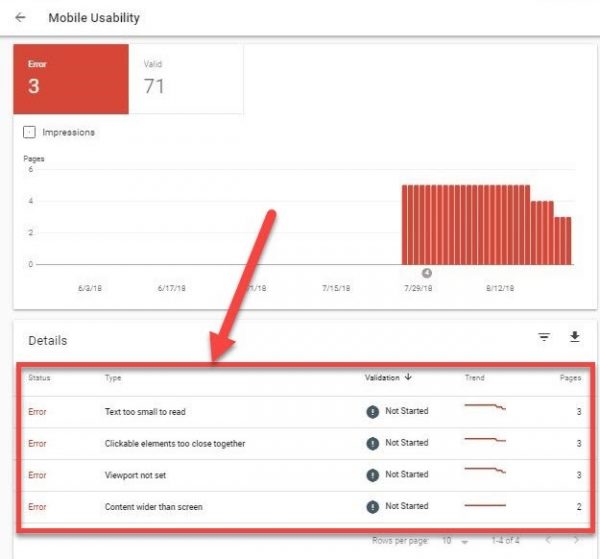Go to the next page of results
The height and width of the screenshot is (559, 600).
(576, 540)
